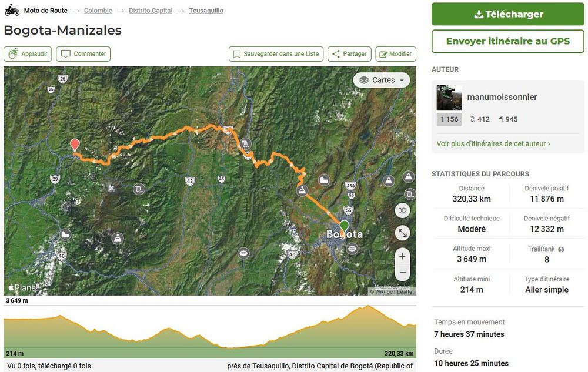
Task: Click the green start marker at Bogota
Action: [344, 226]
